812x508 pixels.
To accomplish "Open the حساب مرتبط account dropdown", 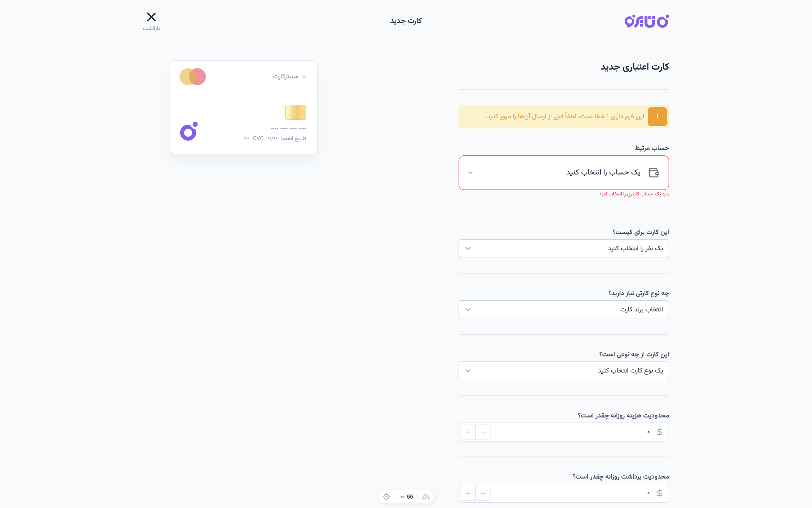I will click(x=564, y=173).
